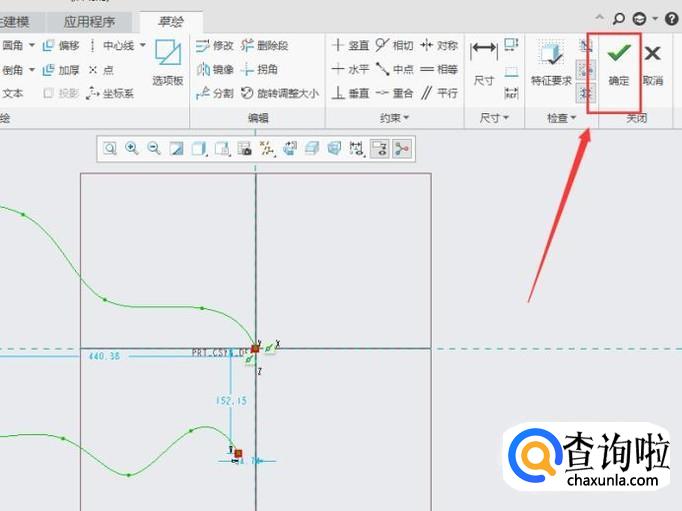Apply the 重合 coincident constraint
The height and width of the screenshot is (511, 682).
pyautogui.click(x=394, y=93)
